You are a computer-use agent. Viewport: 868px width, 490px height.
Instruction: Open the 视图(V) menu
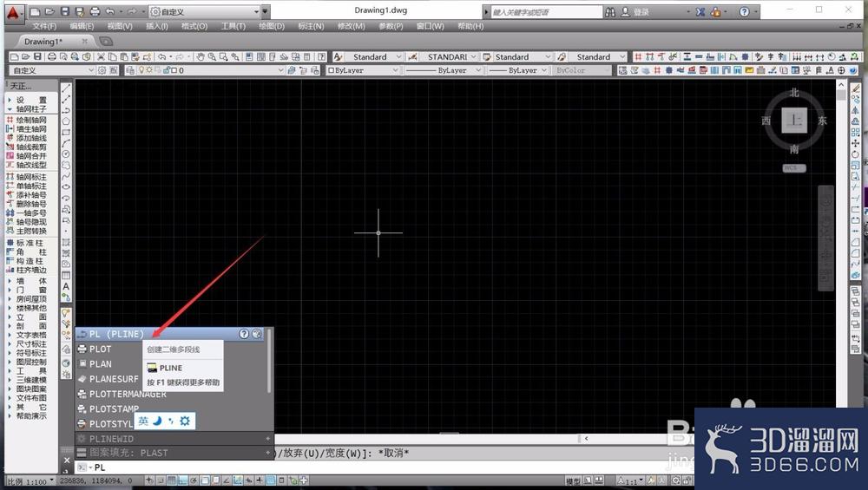point(120,26)
